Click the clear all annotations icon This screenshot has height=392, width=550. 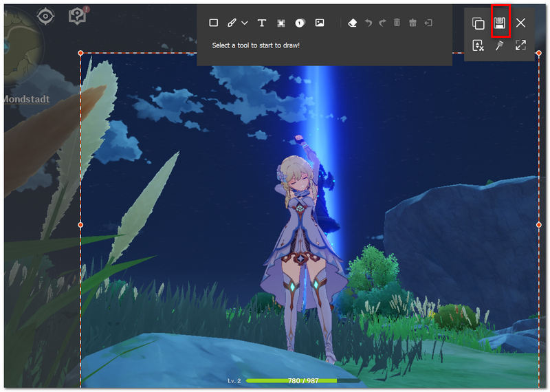click(412, 23)
